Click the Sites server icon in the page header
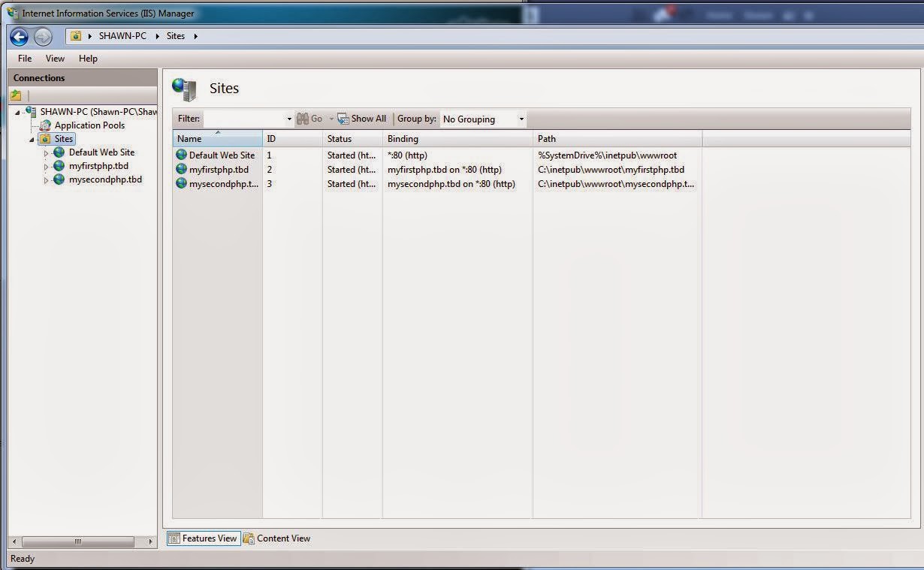The height and width of the screenshot is (570, 924). click(184, 89)
